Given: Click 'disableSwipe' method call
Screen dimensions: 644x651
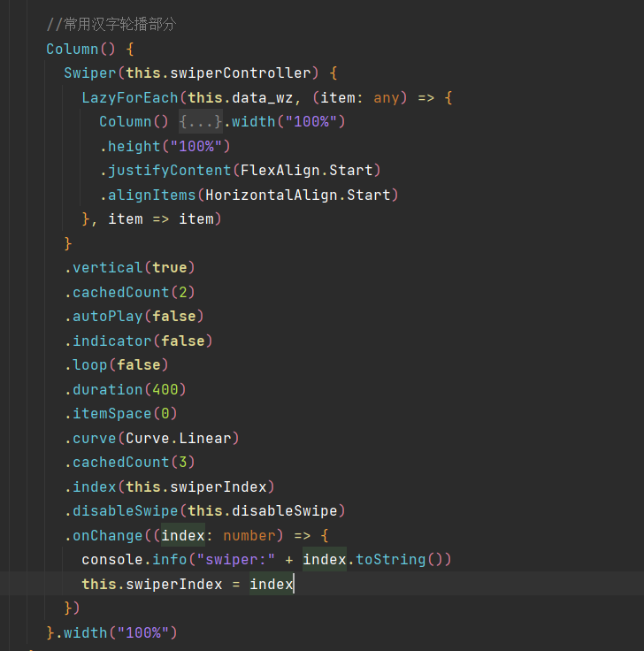Looking at the screenshot, I should pyautogui.click(x=125, y=510).
